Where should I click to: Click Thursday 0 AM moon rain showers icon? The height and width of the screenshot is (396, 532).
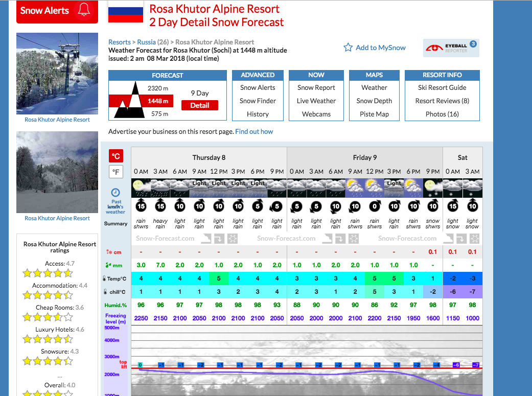pos(141,189)
